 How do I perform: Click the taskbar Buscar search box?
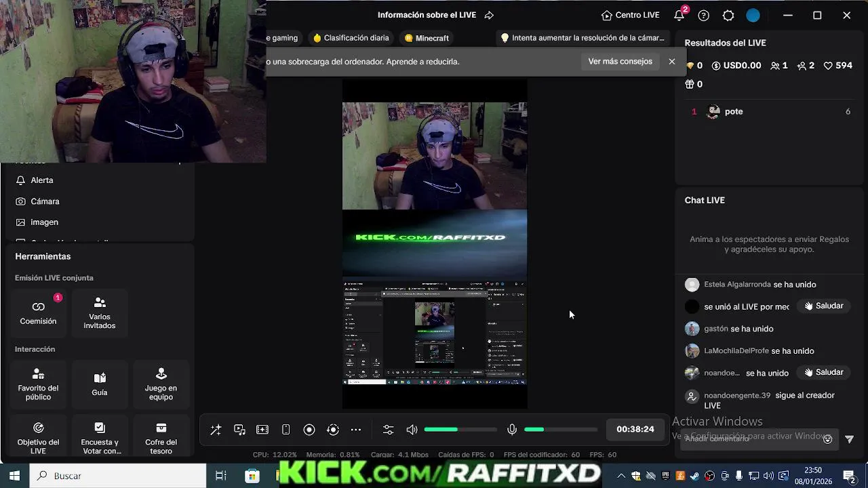point(119,476)
